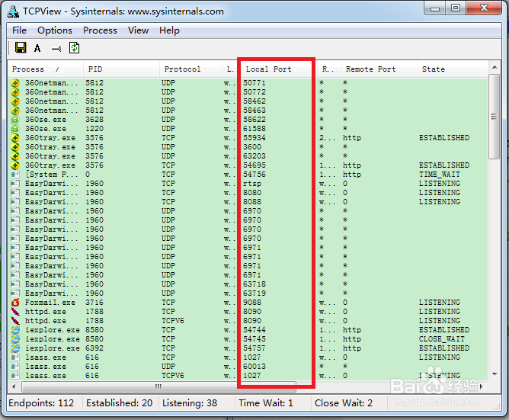Viewport: 509px width, 420px height.
Task: Select local port 61588 cell
Action: point(254,129)
